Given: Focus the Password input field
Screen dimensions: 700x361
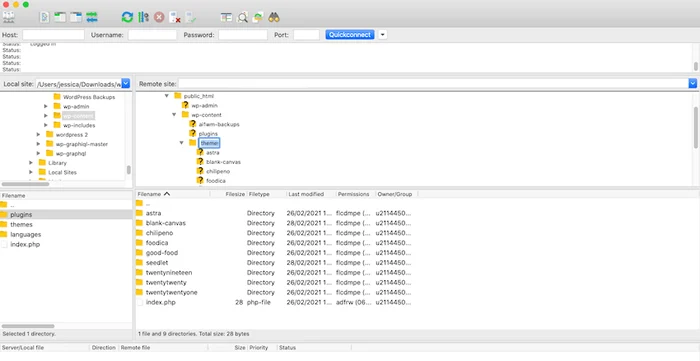Looking at the screenshot, I should coord(243,34).
